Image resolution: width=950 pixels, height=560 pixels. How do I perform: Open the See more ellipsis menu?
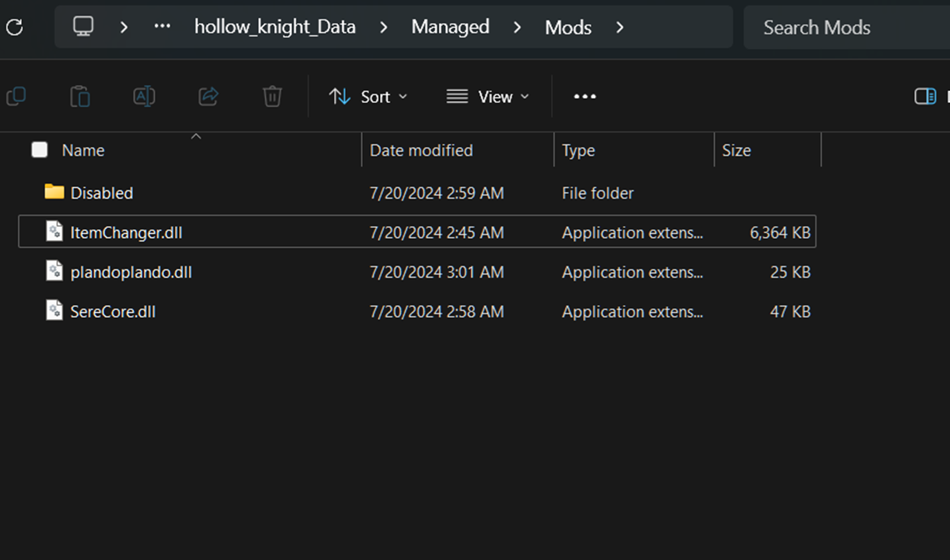(x=584, y=97)
